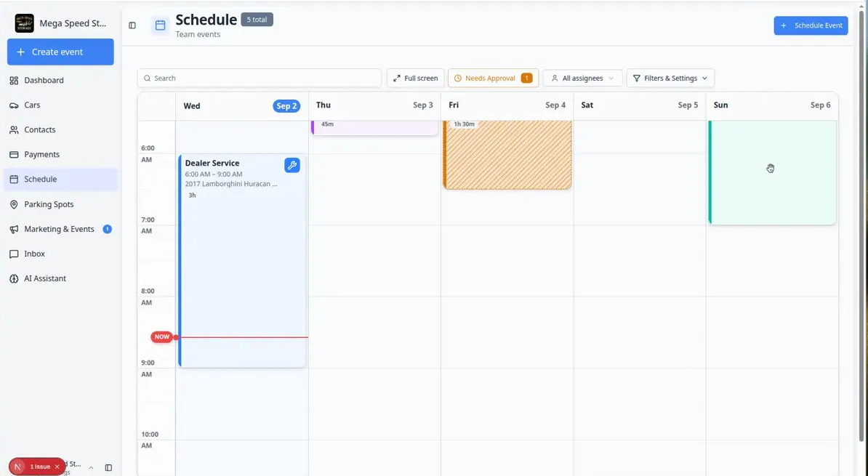This screenshot has height=476, width=868.
Task: Click the Schedule Event button
Action: (x=811, y=25)
